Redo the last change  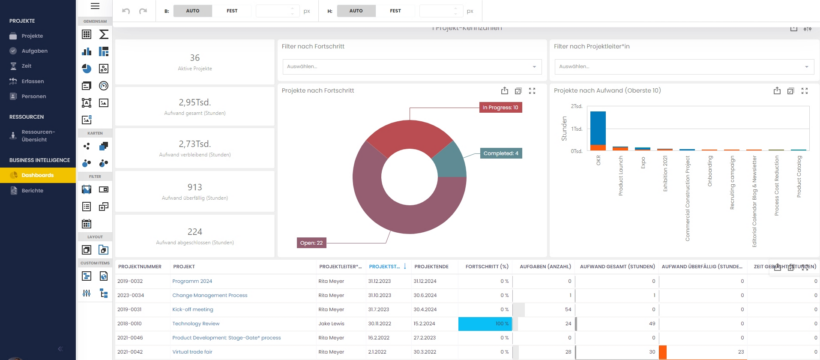coord(142,11)
